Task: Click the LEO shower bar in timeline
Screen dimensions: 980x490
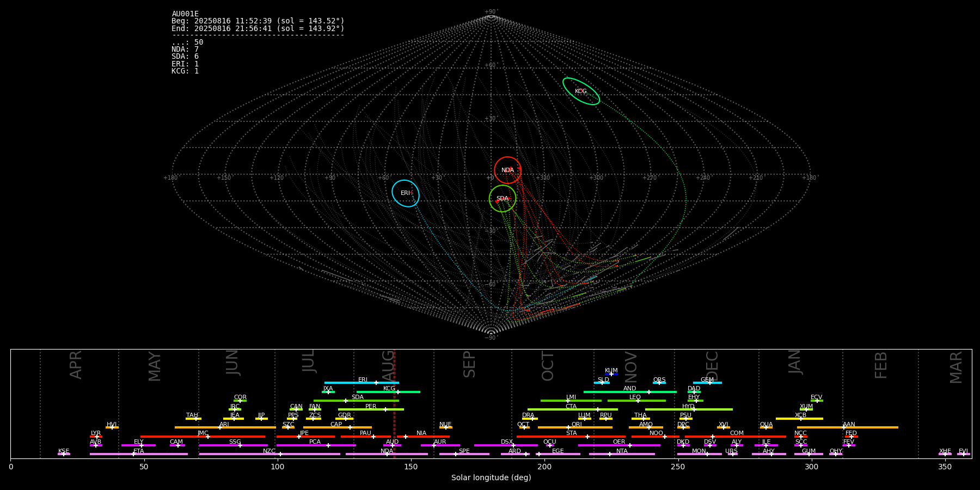Action: [636, 401]
